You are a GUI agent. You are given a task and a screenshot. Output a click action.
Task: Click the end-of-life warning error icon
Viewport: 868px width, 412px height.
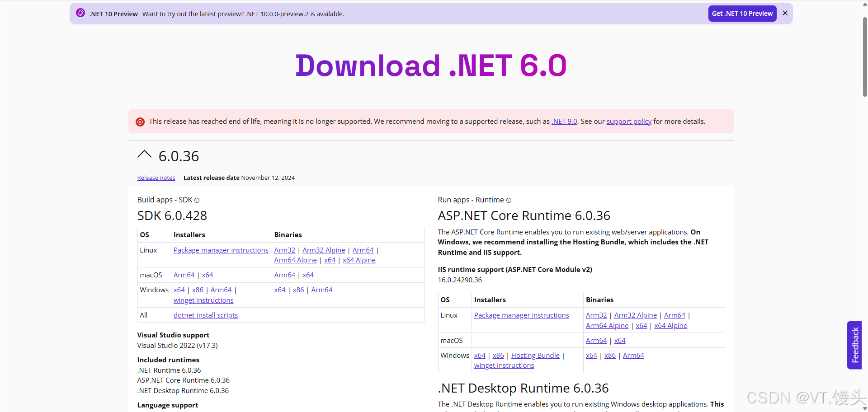click(140, 122)
